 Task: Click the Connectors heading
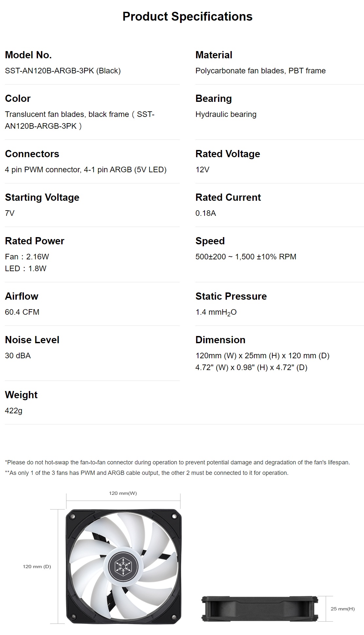[32, 154]
